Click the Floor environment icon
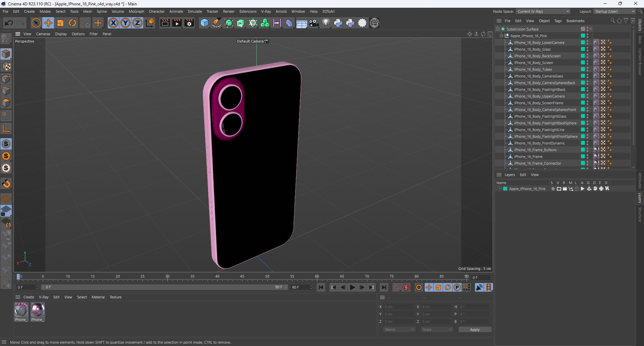The height and width of the screenshot is (346, 644). tap(302, 23)
